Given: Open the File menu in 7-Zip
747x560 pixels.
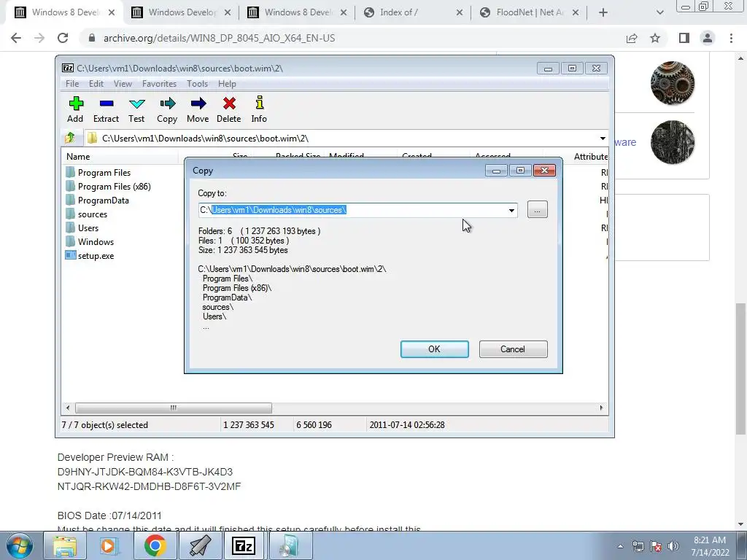Looking at the screenshot, I should pos(72,84).
